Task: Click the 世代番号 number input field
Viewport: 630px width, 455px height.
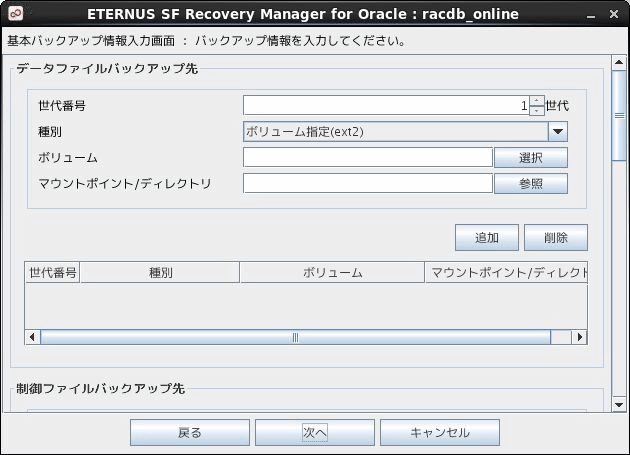Action: [386, 106]
